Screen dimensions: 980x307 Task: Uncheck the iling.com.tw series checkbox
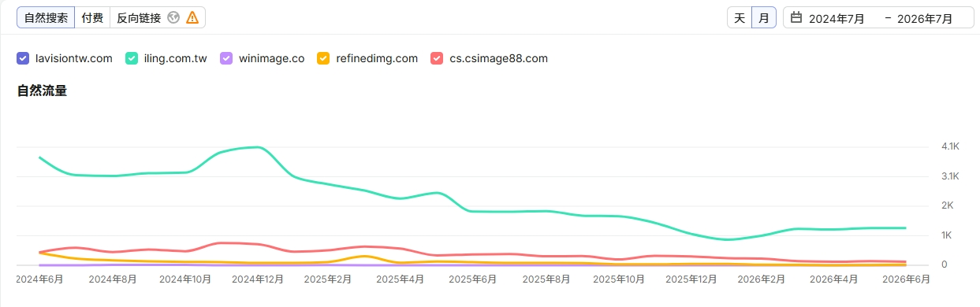point(132,58)
